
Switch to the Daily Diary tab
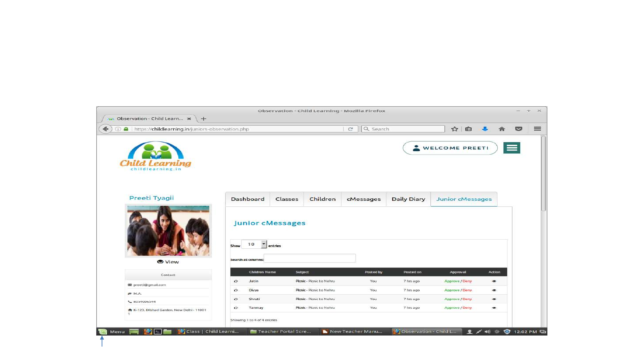tap(408, 199)
